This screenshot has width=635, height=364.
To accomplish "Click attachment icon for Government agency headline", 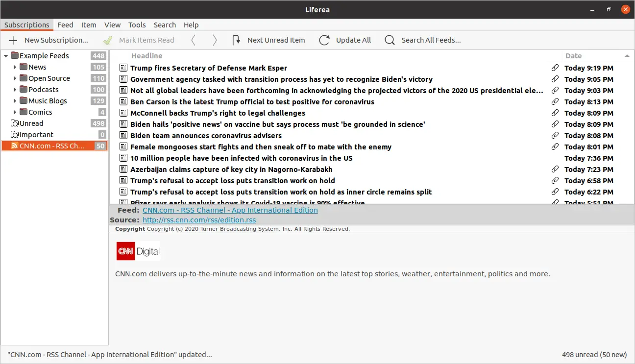I will (555, 79).
